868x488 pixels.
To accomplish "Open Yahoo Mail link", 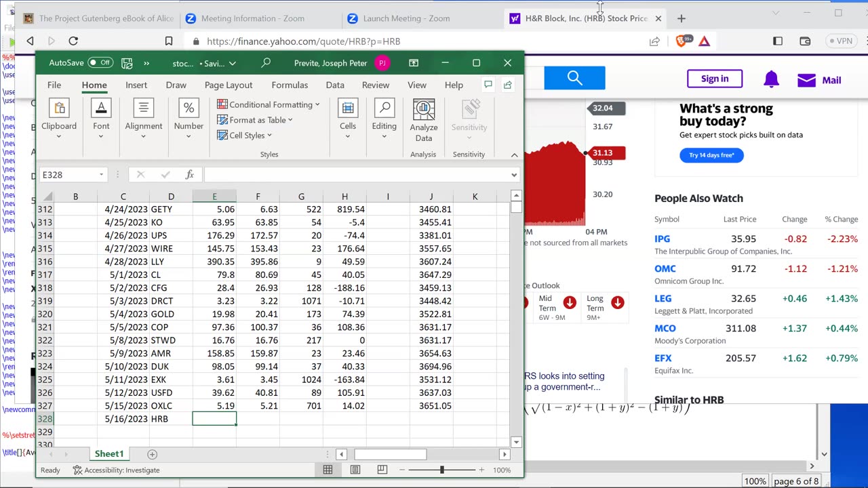I will [x=819, y=80].
